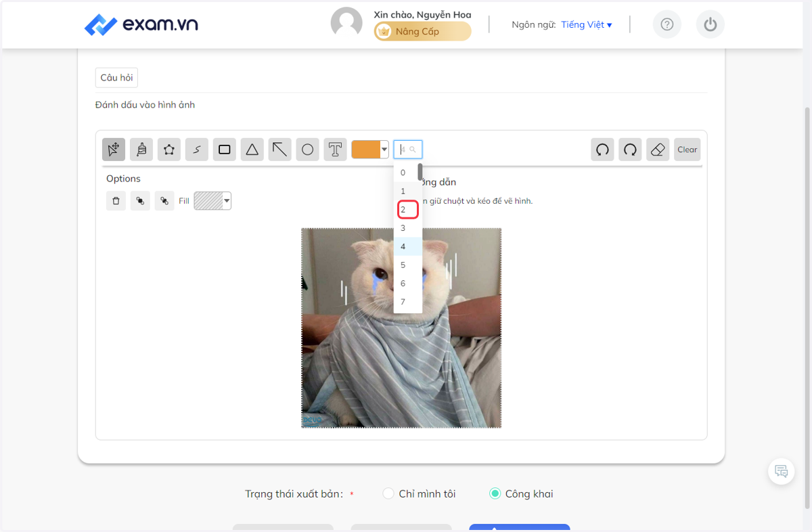Click the Clear button in toolbar
The width and height of the screenshot is (812, 532).
tap(687, 150)
